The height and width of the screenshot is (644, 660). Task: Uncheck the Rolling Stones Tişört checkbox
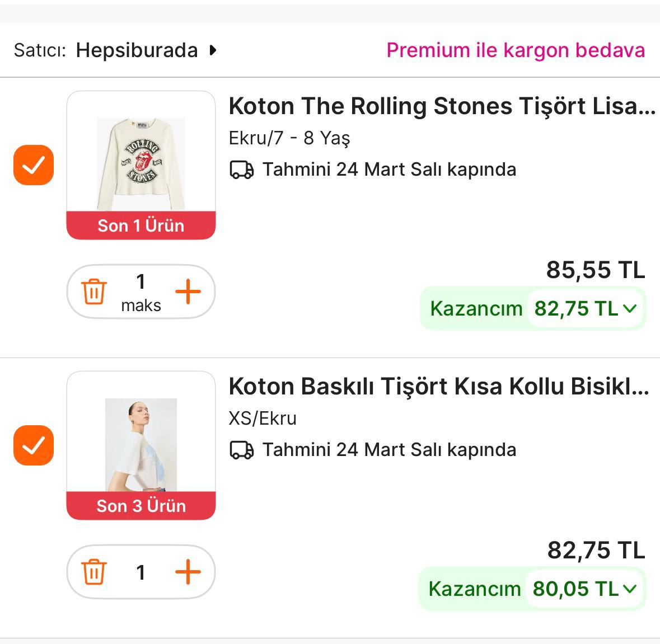pos(34,165)
